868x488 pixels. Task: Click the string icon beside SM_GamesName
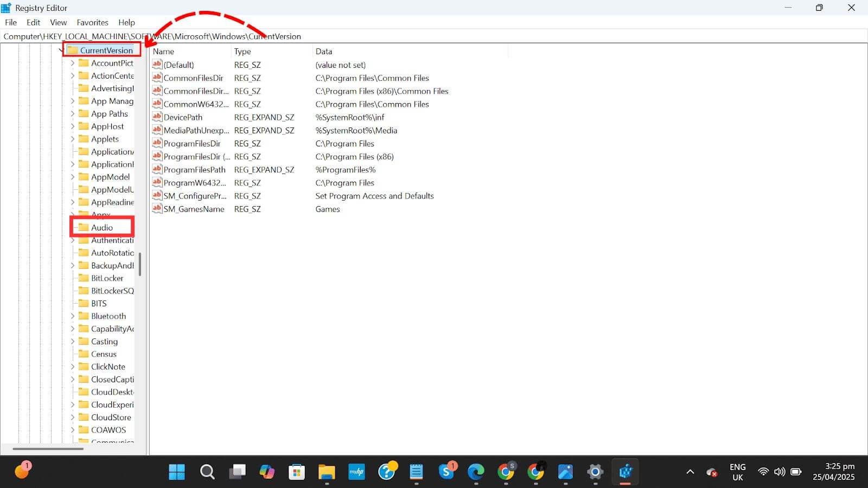156,209
